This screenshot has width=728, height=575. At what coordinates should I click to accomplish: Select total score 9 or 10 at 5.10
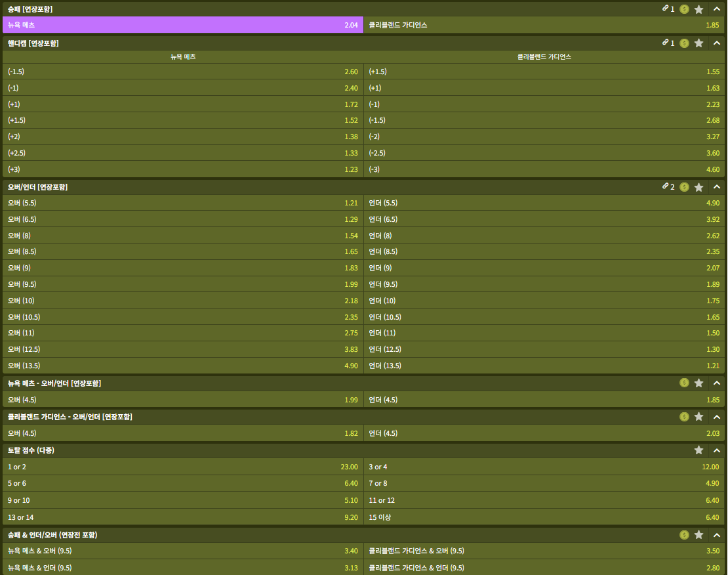pos(183,500)
